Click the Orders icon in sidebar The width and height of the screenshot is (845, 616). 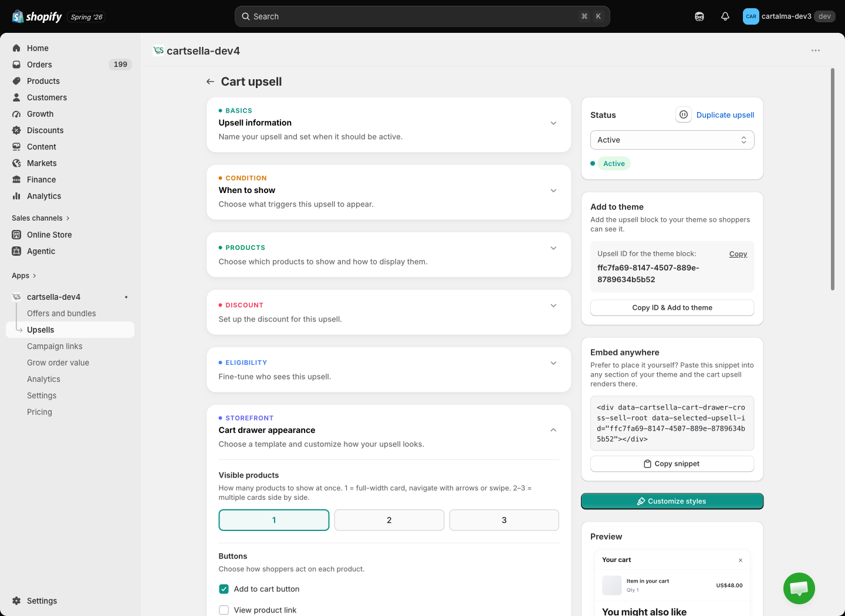point(16,65)
